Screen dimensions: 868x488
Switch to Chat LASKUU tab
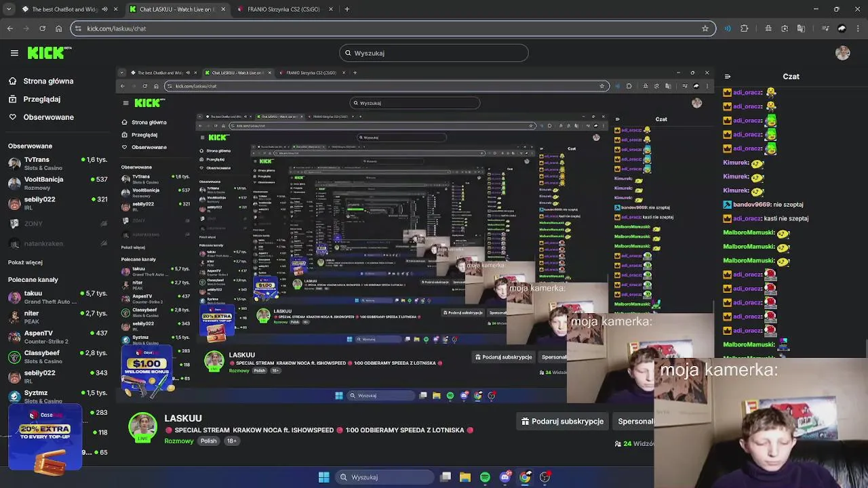(x=176, y=9)
